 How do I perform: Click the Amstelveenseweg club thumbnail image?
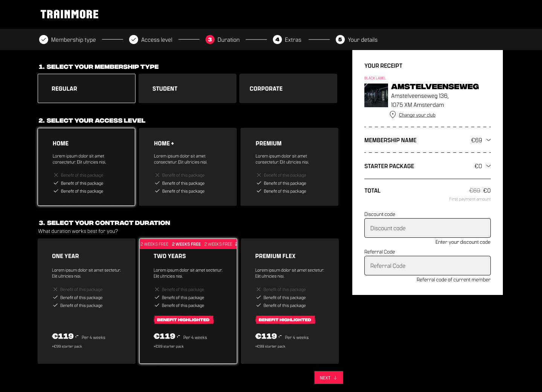click(x=376, y=95)
